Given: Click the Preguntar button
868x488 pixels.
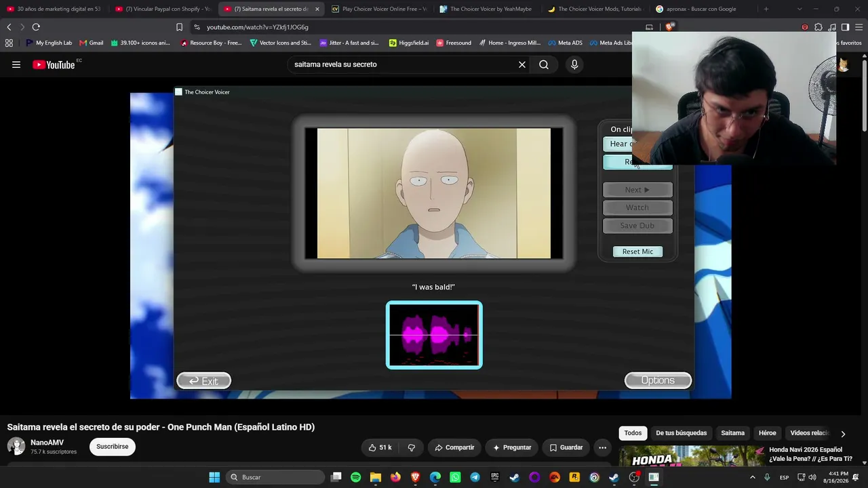Looking at the screenshot, I should coord(512,447).
